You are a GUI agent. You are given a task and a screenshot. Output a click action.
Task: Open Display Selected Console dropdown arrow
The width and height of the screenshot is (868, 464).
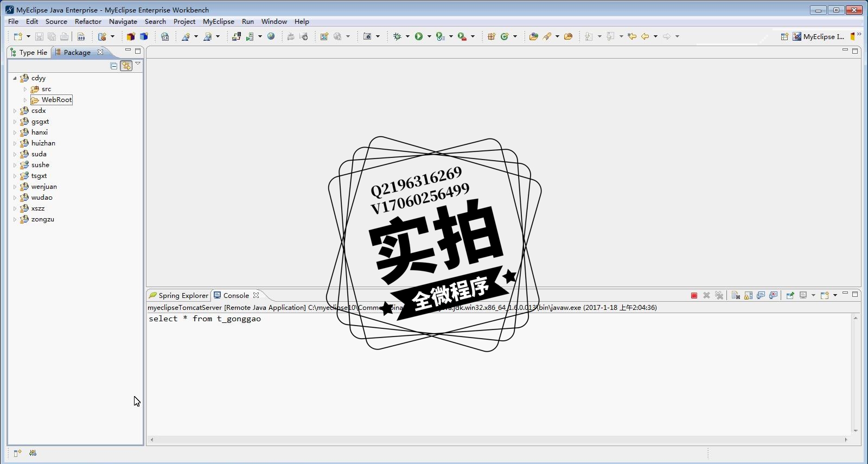coord(813,295)
